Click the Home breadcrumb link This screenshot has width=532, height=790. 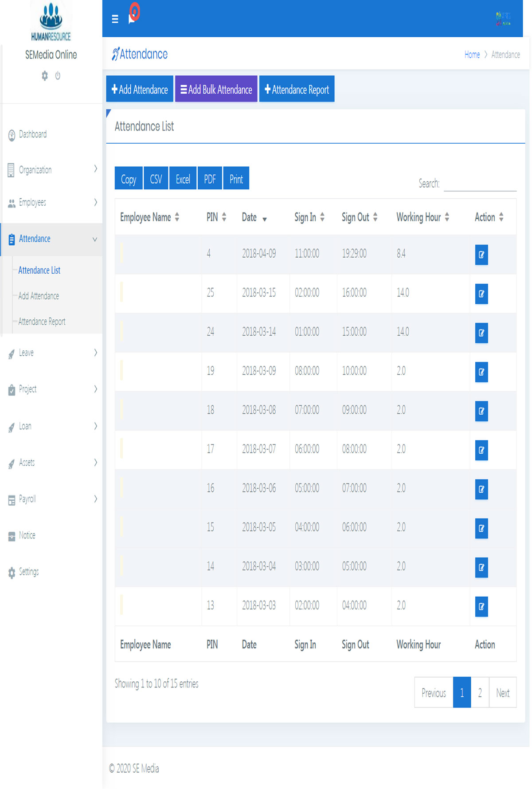coord(472,55)
